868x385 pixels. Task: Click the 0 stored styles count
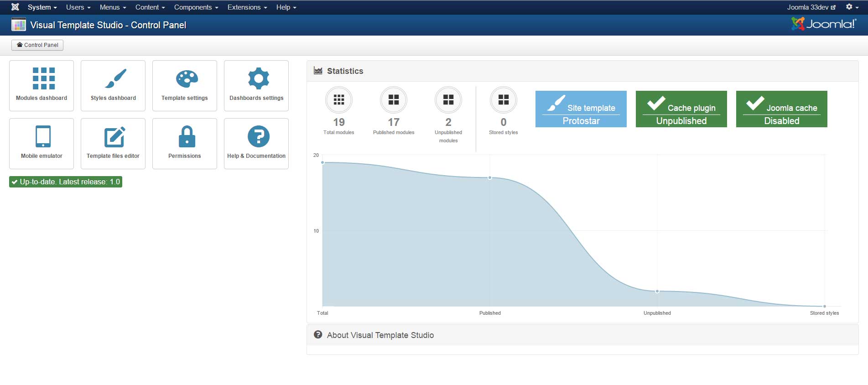504,122
